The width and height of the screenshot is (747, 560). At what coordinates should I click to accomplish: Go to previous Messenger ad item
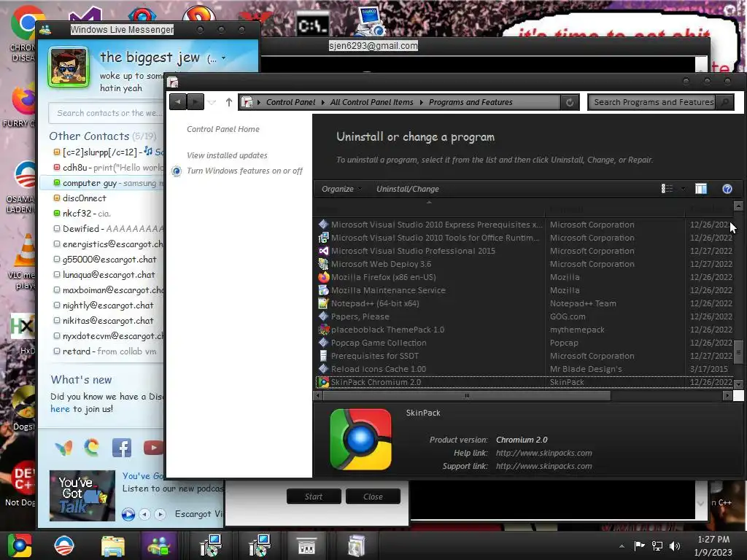click(145, 514)
